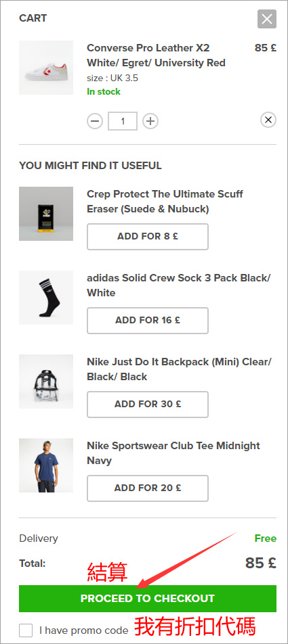Add Crep Protect eraser for 8 £
Viewport: 288px width, 644px height.
pos(148,237)
